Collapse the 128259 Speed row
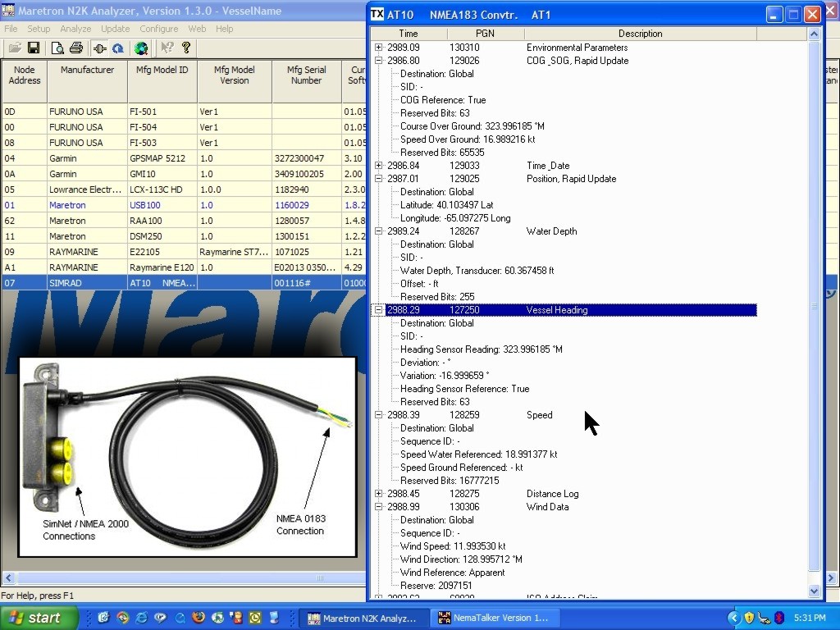This screenshot has height=630, width=840. tap(379, 414)
